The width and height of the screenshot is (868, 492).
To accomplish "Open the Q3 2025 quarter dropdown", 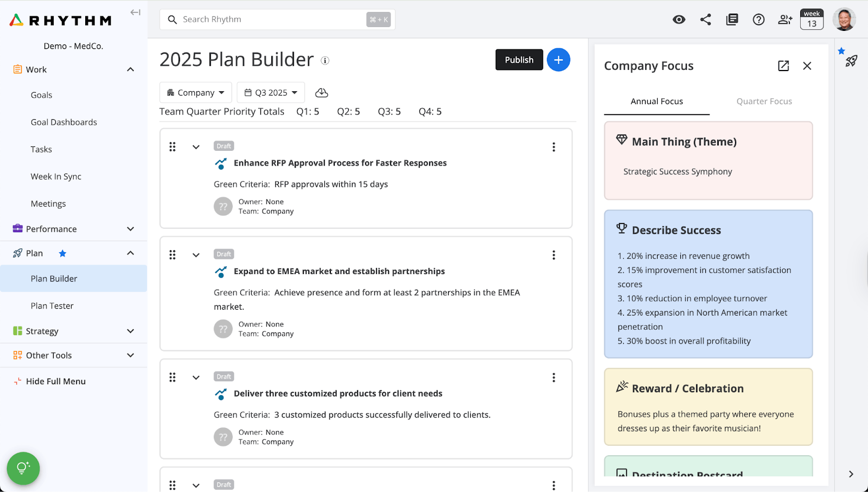I will pos(271,93).
